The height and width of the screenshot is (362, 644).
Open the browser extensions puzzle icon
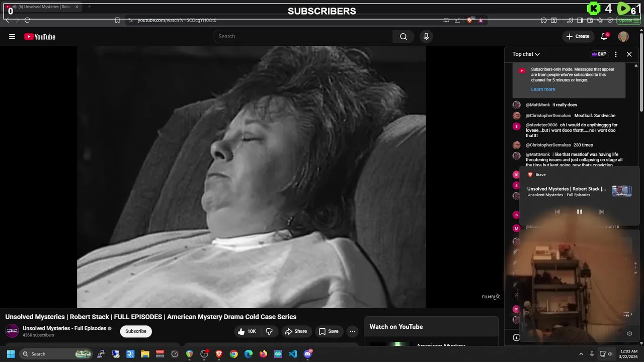click(544, 20)
